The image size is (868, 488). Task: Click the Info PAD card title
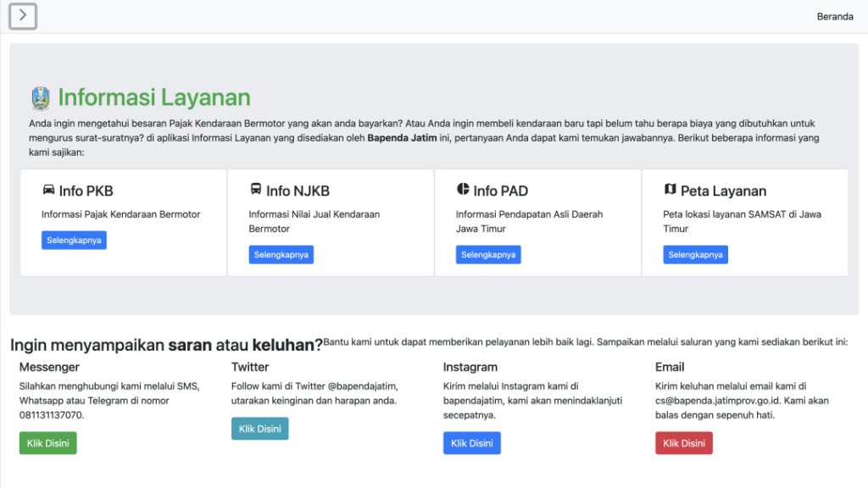(x=500, y=191)
